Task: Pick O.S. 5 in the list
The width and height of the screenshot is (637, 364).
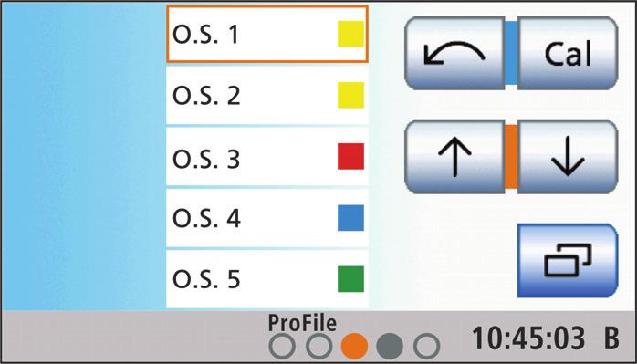Action: coord(267,279)
